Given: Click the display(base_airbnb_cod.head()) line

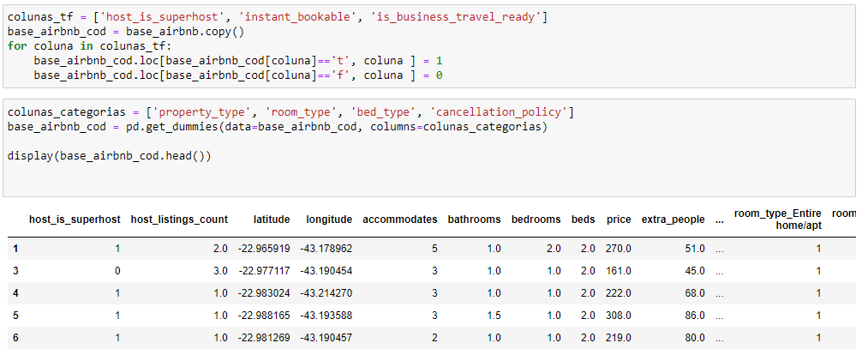Looking at the screenshot, I should (x=110, y=156).
